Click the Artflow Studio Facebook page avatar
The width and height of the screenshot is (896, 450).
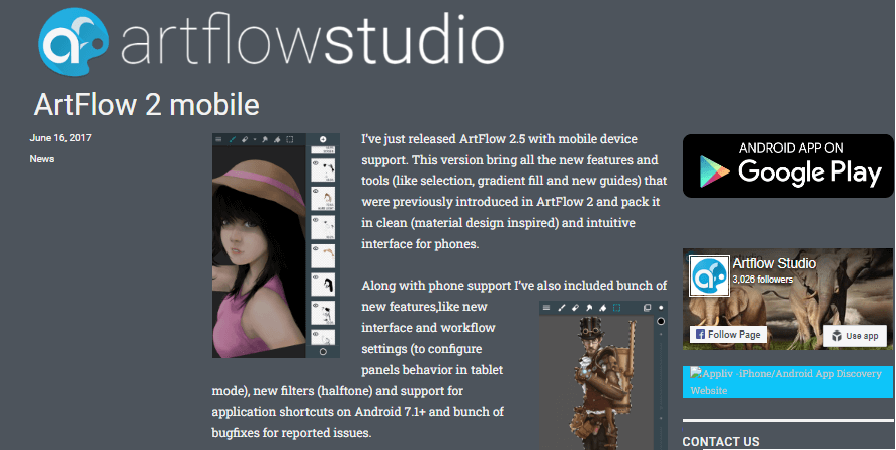[x=709, y=276]
